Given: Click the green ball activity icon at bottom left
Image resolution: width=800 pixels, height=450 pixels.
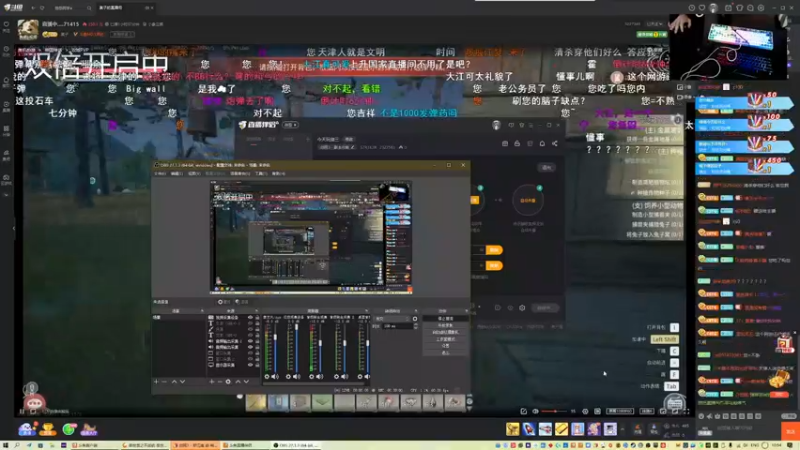Looking at the screenshot, I should [x=69, y=429].
